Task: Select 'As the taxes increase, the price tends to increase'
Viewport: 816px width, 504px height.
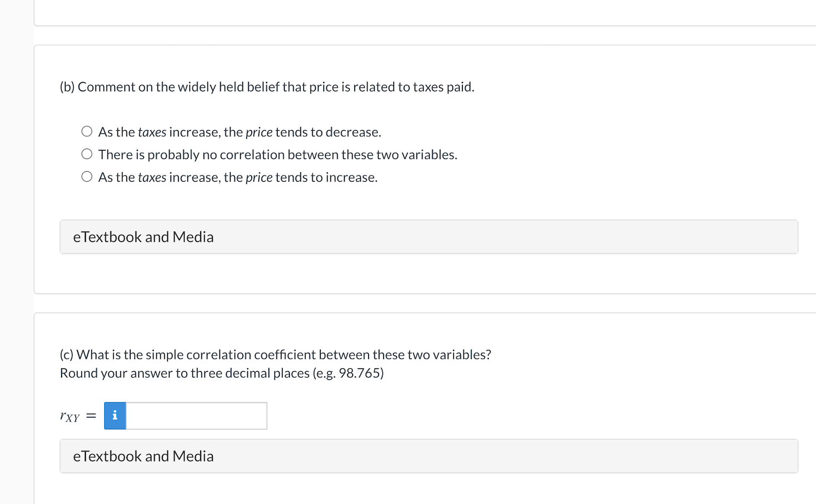Action: click(86, 176)
